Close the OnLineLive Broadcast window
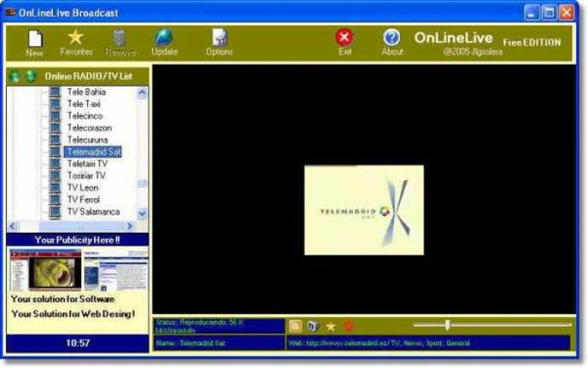Screen dimensions: 588x368 (x=567, y=13)
